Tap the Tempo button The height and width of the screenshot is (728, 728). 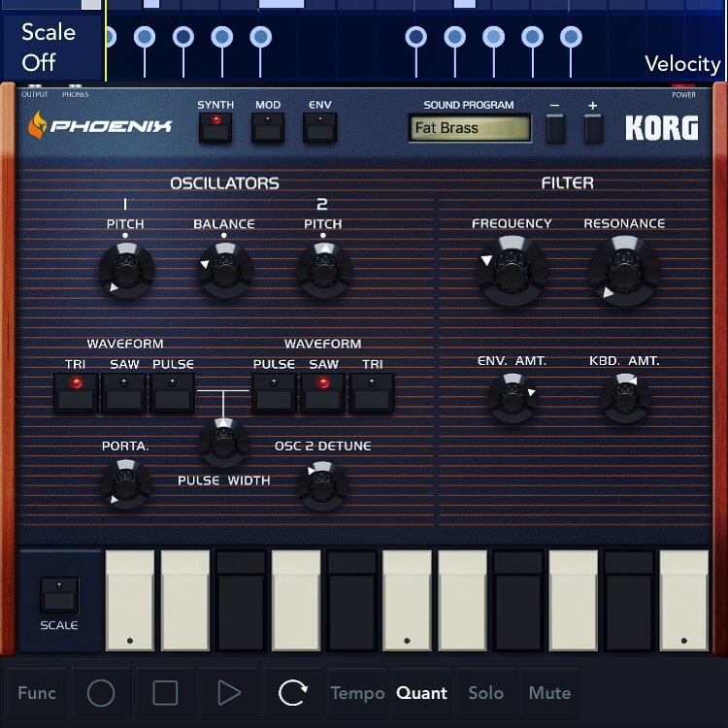point(357,693)
